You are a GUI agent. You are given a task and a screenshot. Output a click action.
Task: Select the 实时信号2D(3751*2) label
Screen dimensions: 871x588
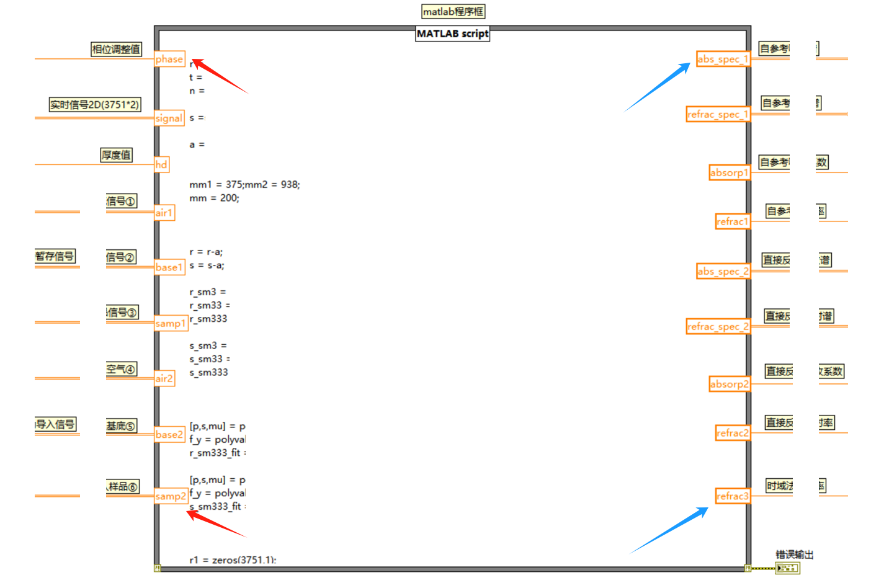tap(95, 104)
